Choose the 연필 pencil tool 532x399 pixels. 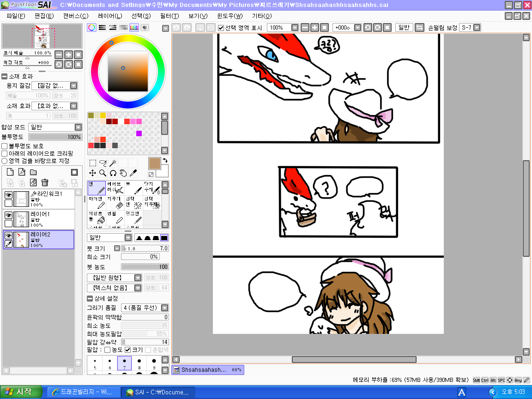[115, 218]
